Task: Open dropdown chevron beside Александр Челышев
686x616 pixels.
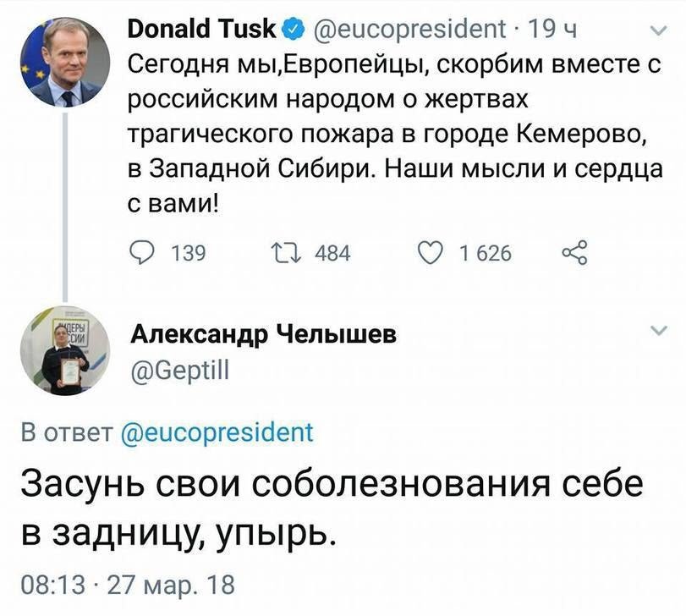Action: [x=657, y=331]
